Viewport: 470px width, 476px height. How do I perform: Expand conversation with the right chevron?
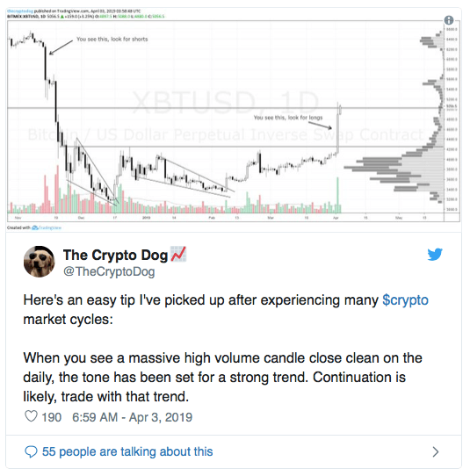(x=436, y=451)
